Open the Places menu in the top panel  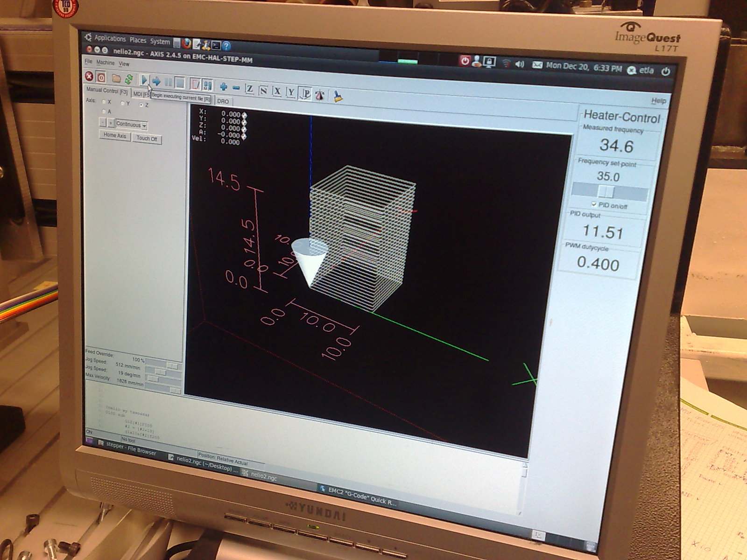[x=138, y=40]
